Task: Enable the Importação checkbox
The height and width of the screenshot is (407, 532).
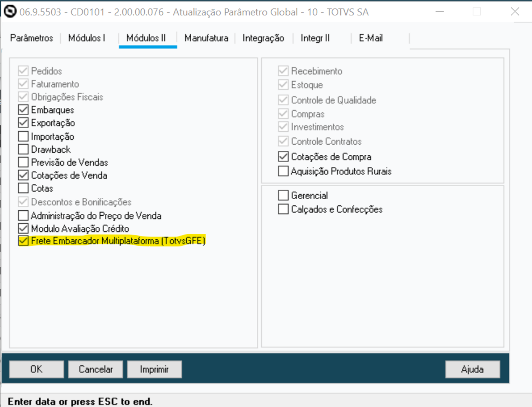Action: pyautogui.click(x=23, y=136)
